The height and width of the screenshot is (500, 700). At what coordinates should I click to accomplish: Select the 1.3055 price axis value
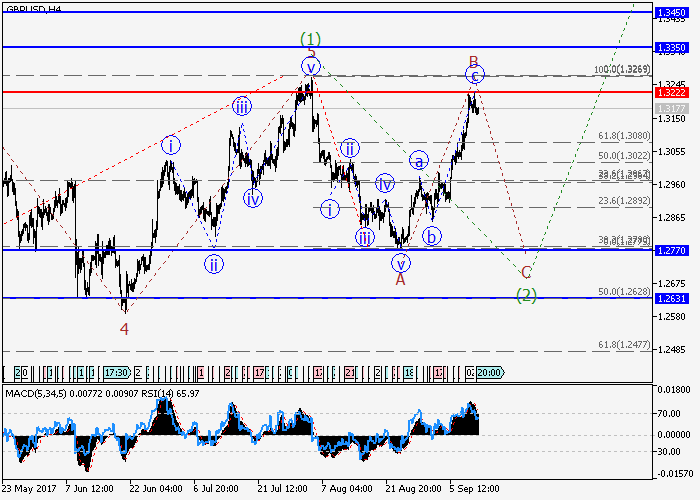tap(671, 152)
